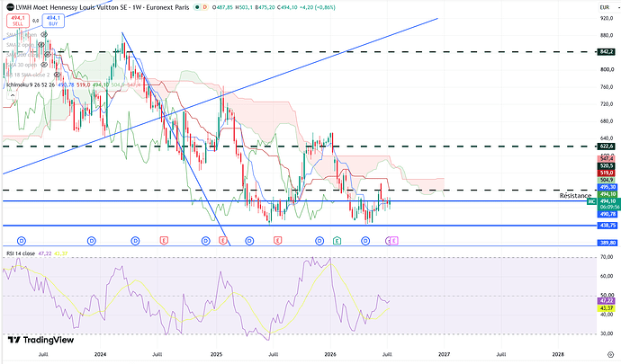Screen dimensions: 621x364
Task: Click the 389,80 blue price label
Action: coord(607,243)
